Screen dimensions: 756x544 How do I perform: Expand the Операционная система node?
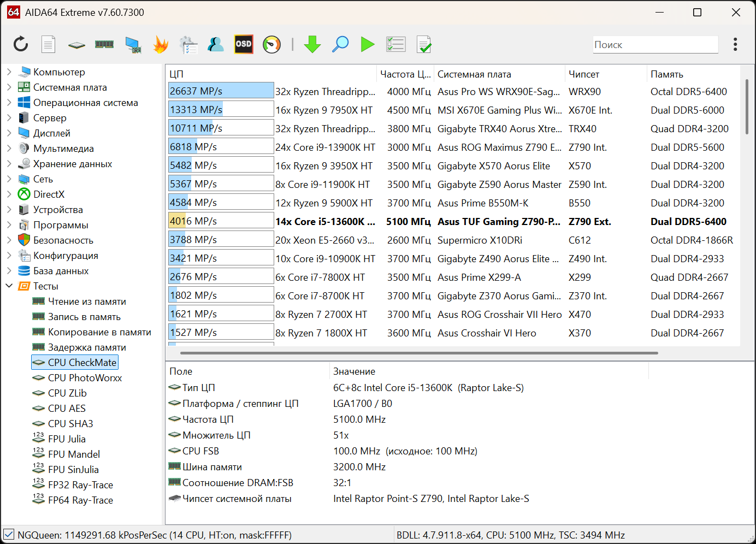(9, 102)
